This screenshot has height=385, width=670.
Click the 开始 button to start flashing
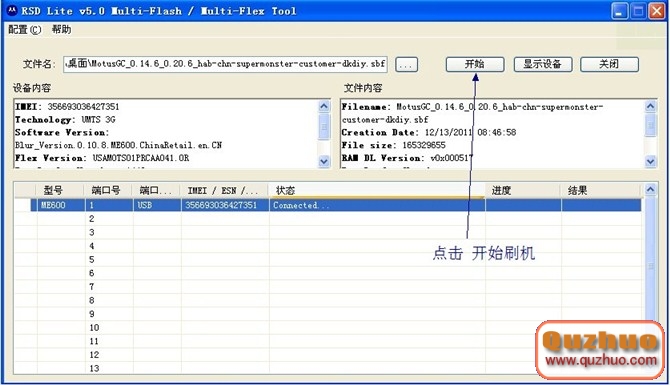(x=475, y=64)
